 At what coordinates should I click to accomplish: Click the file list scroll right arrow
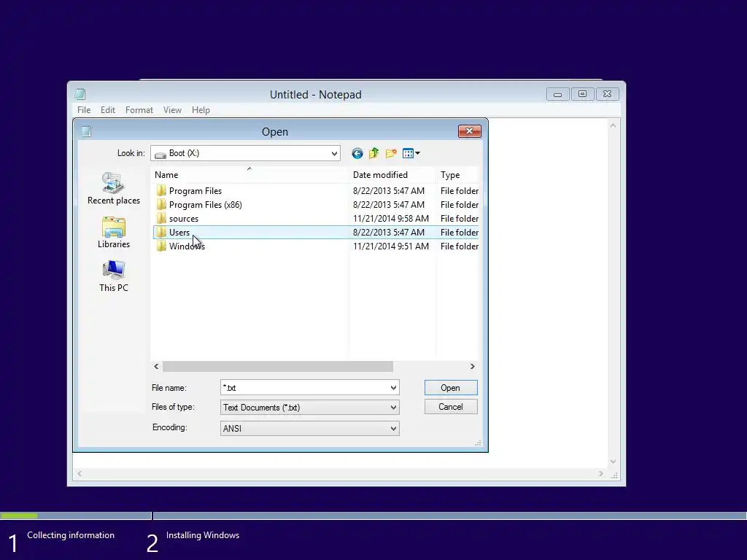point(472,366)
